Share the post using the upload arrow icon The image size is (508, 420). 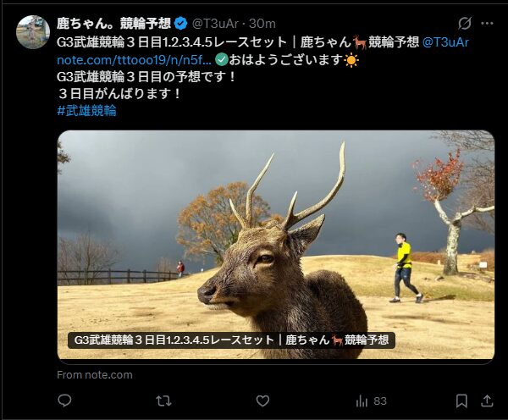click(487, 401)
